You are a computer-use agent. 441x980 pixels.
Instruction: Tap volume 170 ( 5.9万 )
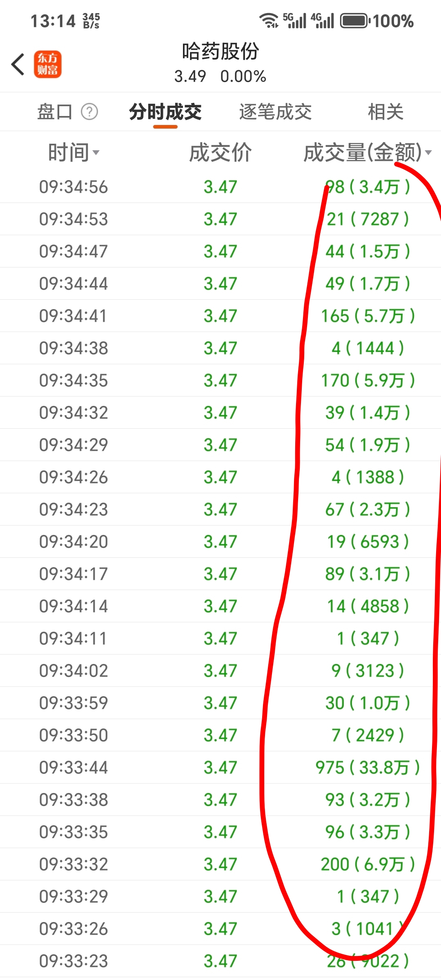coord(368,381)
